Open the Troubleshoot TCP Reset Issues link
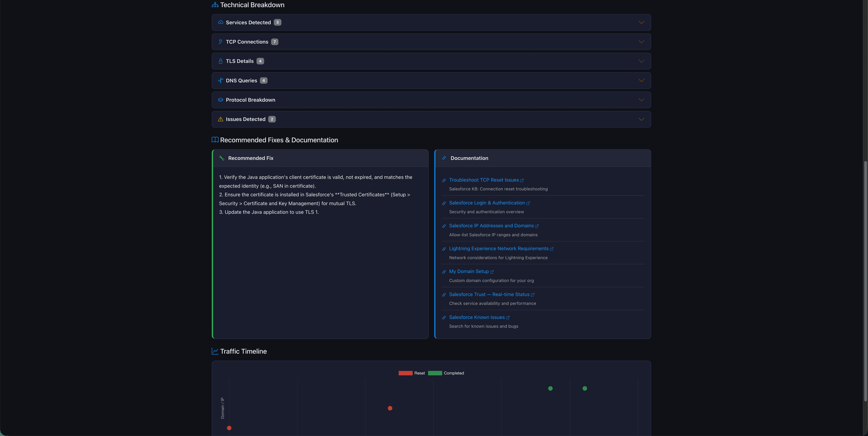The image size is (868, 436). (x=484, y=180)
